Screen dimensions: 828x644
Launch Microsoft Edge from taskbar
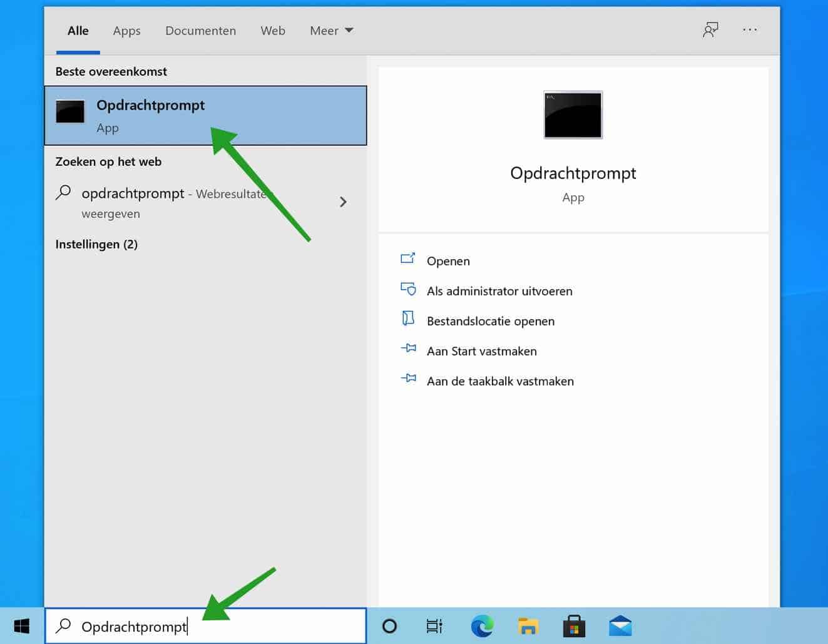pyautogui.click(x=482, y=626)
